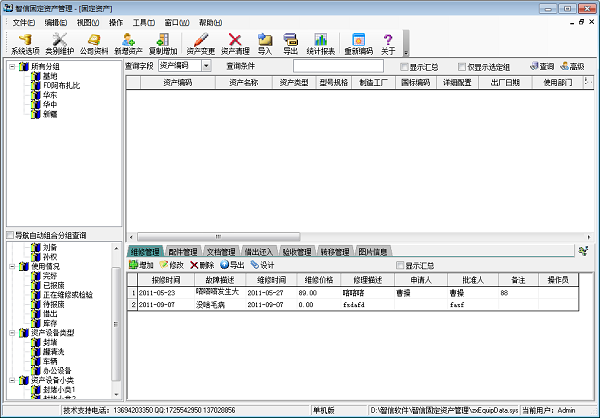Open the 工具 menu
The height and width of the screenshot is (418, 600).
[143, 23]
